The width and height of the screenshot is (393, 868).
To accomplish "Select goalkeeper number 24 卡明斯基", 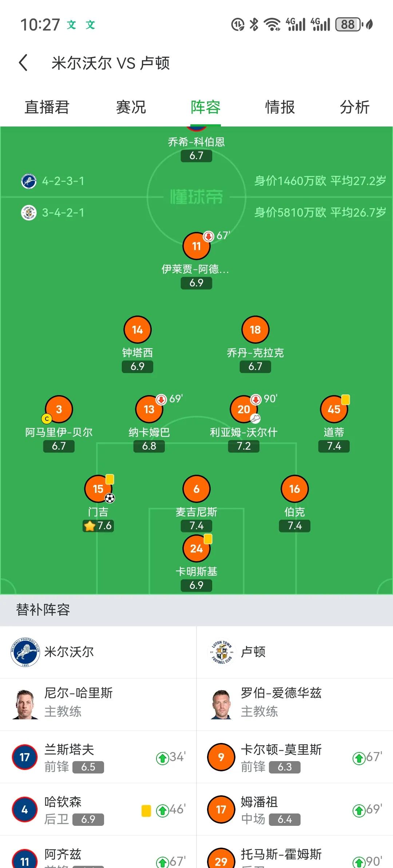I will [x=196, y=548].
